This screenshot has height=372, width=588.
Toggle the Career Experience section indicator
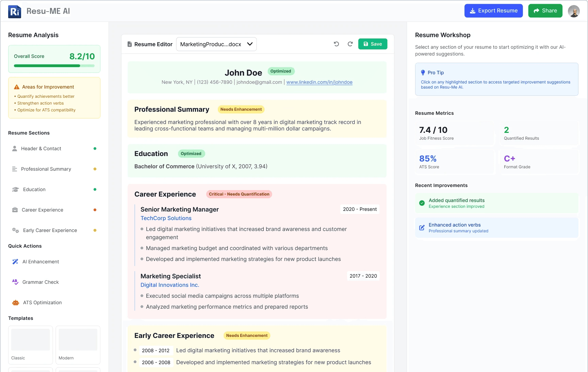(95, 210)
